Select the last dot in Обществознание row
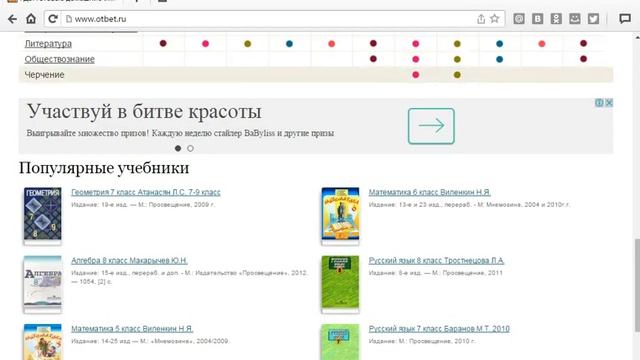 tap(584, 59)
